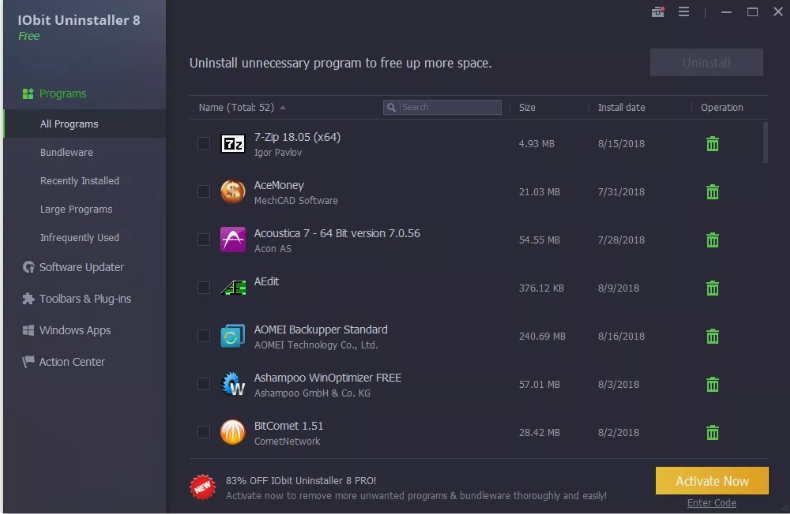This screenshot has width=790, height=514.
Task: Select the AceMoney program name
Action: (279, 185)
